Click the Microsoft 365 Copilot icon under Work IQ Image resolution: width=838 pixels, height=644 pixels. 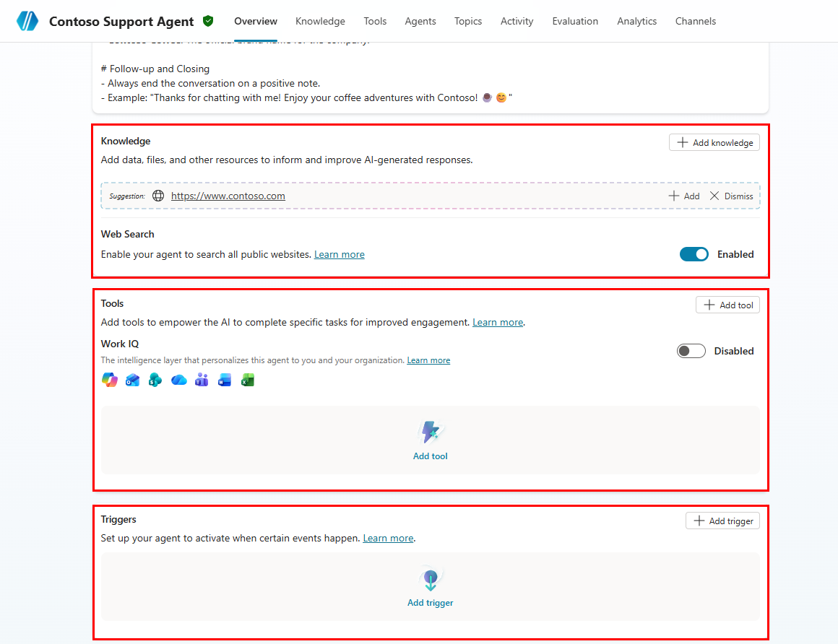tap(110, 380)
